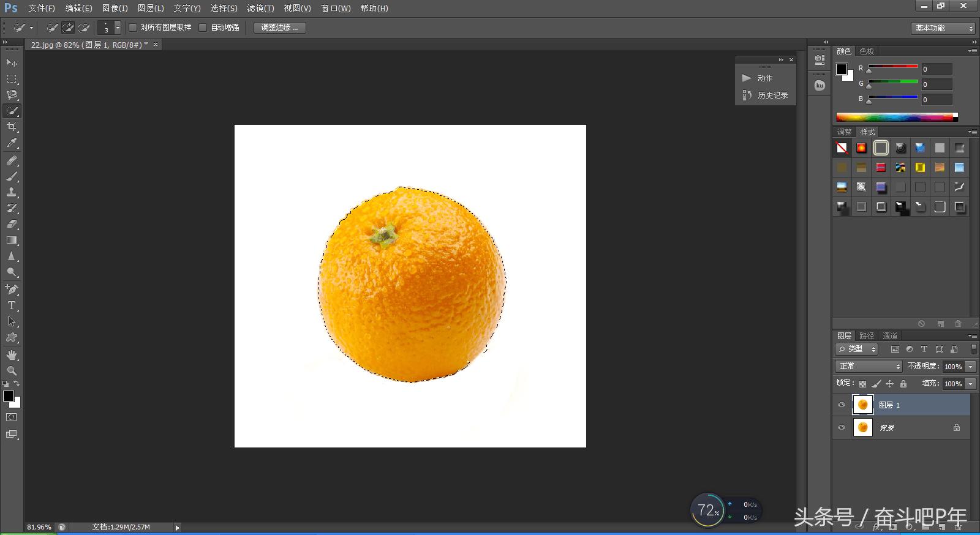980x535 pixels.
Task: Select the Lasso tool
Action: click(12, 95)
